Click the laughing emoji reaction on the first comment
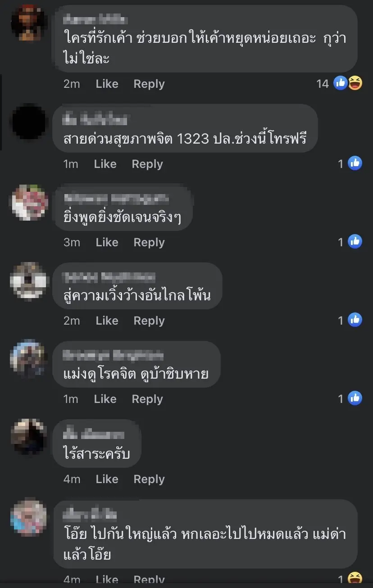The image size is (373, 588). coord(355,83)
